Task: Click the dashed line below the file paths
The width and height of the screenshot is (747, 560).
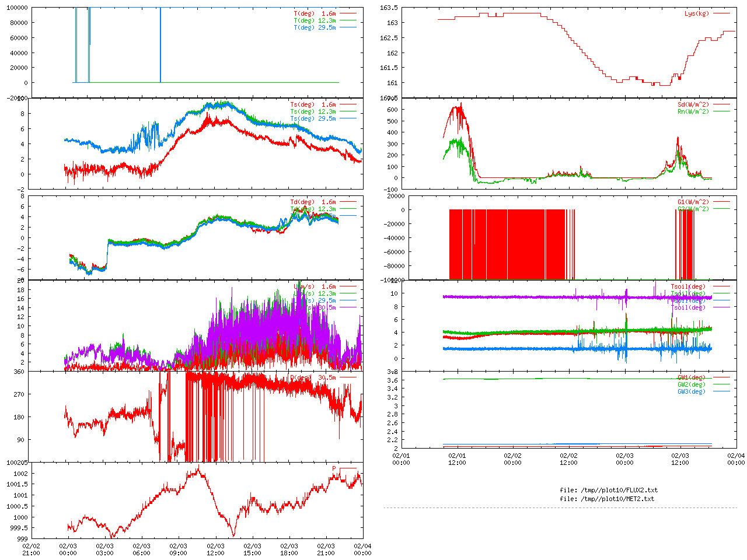Action: click(x=560, y=508)
